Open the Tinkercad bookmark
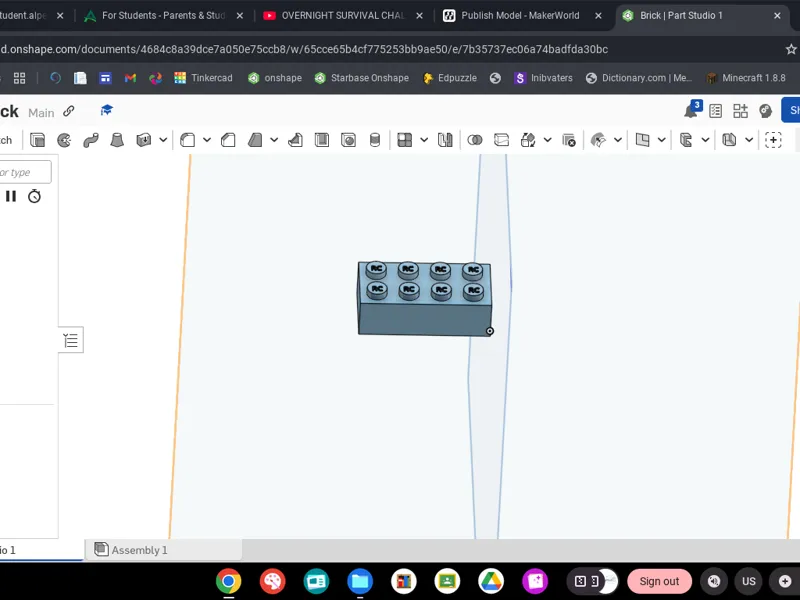Screen dimensions: 800x600 (203, 78)
